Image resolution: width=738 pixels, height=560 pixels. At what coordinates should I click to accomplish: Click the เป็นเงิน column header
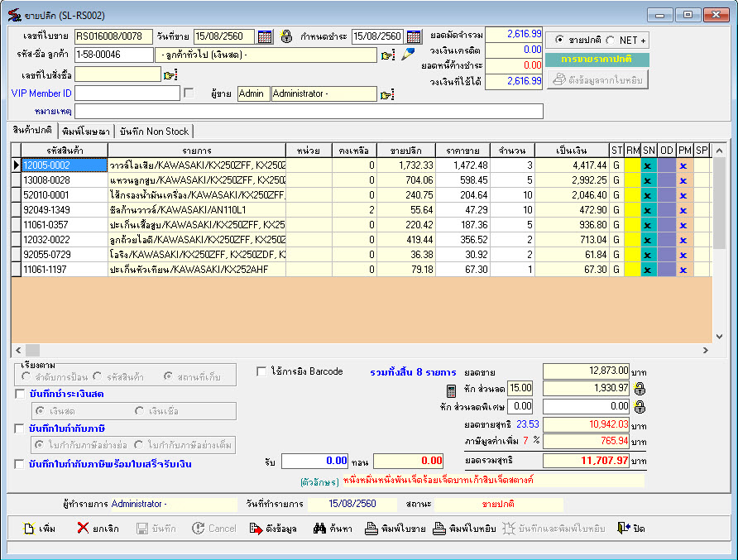click(x=572, y=151)
